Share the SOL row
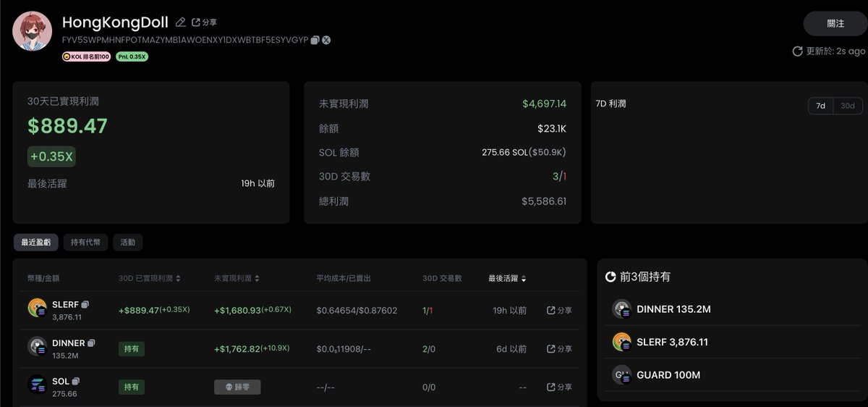 (x=559, y=387)
